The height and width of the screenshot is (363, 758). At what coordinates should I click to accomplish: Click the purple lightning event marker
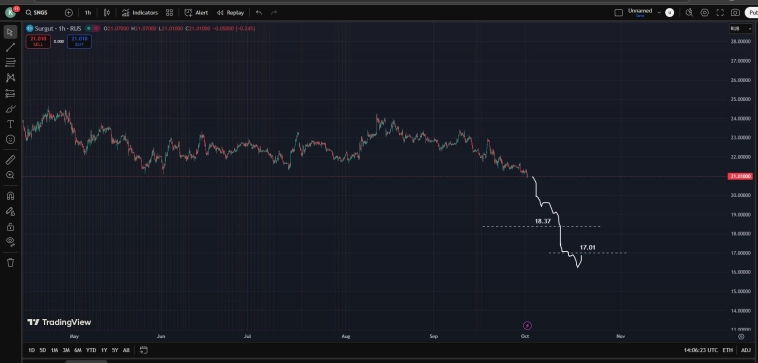[x=527, y=326]
